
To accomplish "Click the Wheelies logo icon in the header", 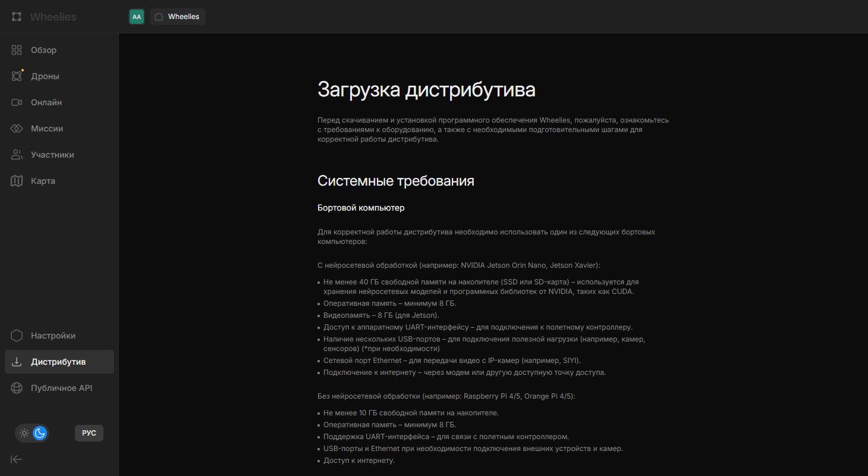I will click(17, 17).
